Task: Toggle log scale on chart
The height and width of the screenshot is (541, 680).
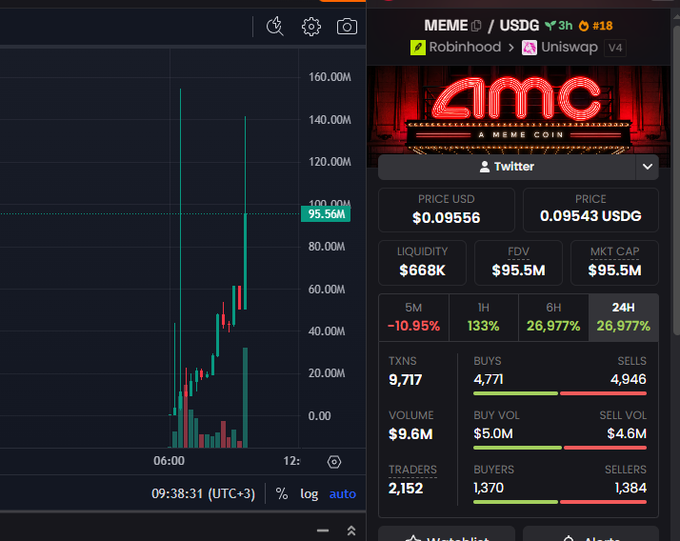Action: 309,494
